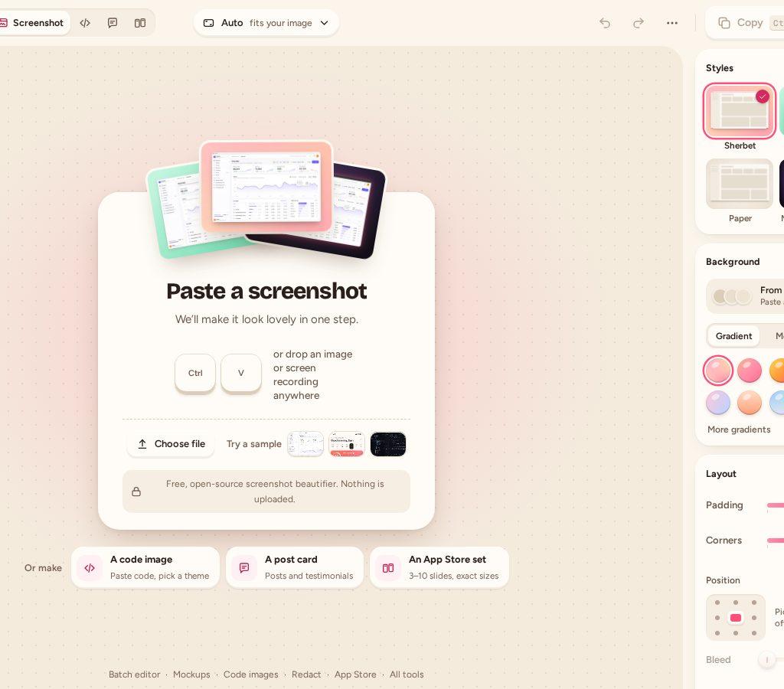Select the Gradient background tab
Image resolution: width=784 pixels, height=689 pixels.
[x=733, y=336]
